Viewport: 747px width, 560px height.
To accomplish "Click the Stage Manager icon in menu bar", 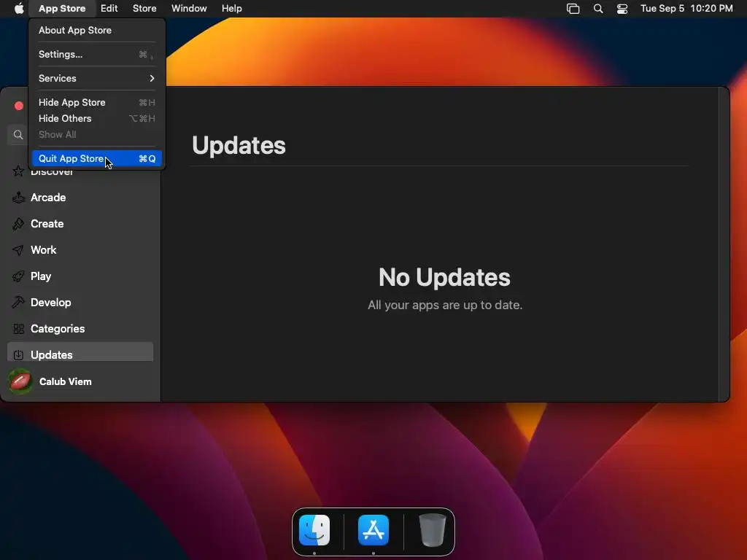I will [x=573, y=9].
